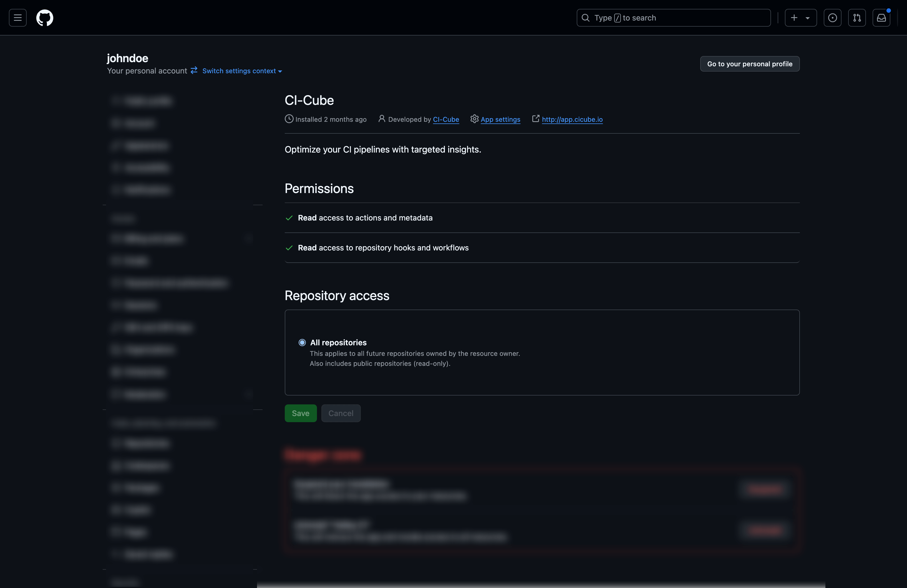Click the switch arrows icon near personal account
907x588 pixels.
coord(194,70)
